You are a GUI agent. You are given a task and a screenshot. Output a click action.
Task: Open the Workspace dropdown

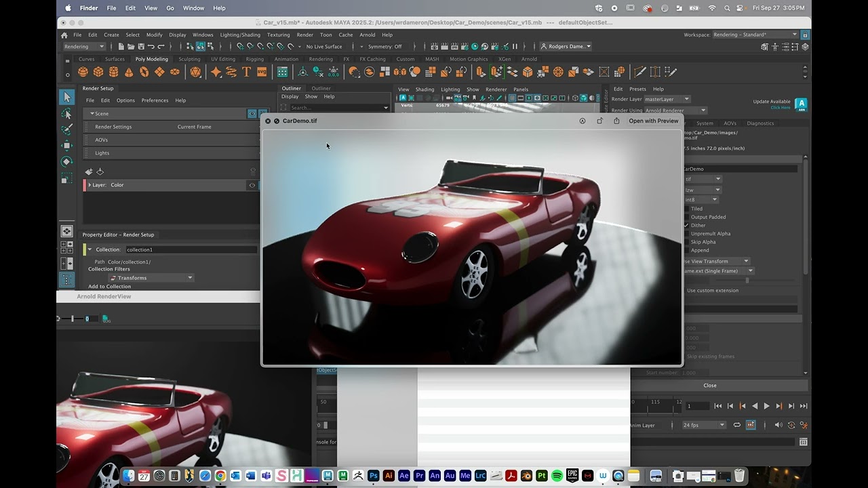point(756,35)
